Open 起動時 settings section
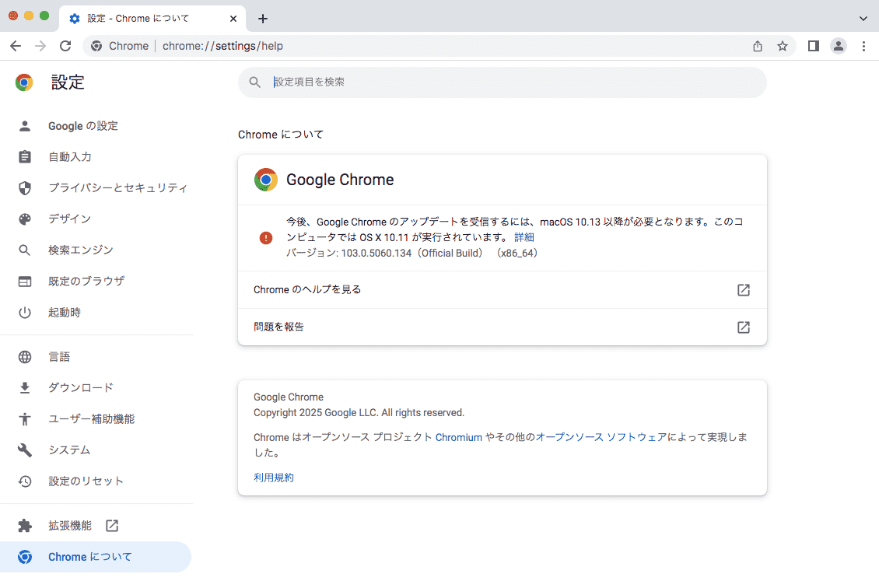Viewport: 879px width, 588px height. coord(96,312)
